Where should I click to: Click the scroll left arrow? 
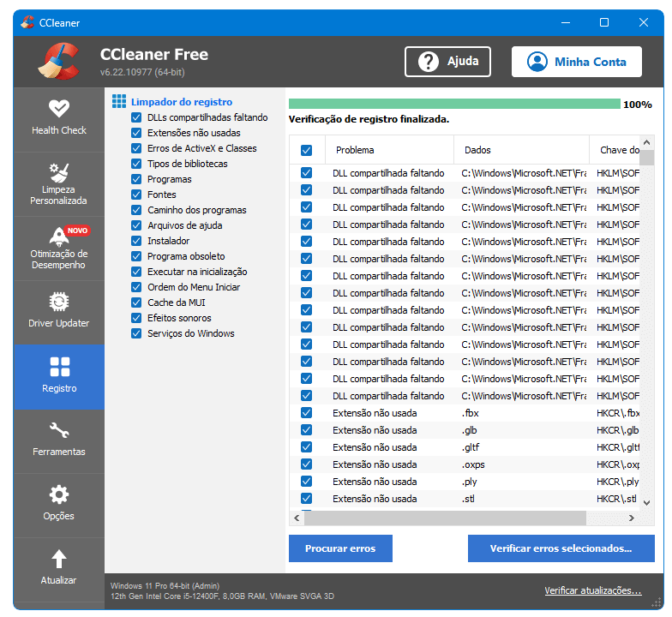(297, 518)
